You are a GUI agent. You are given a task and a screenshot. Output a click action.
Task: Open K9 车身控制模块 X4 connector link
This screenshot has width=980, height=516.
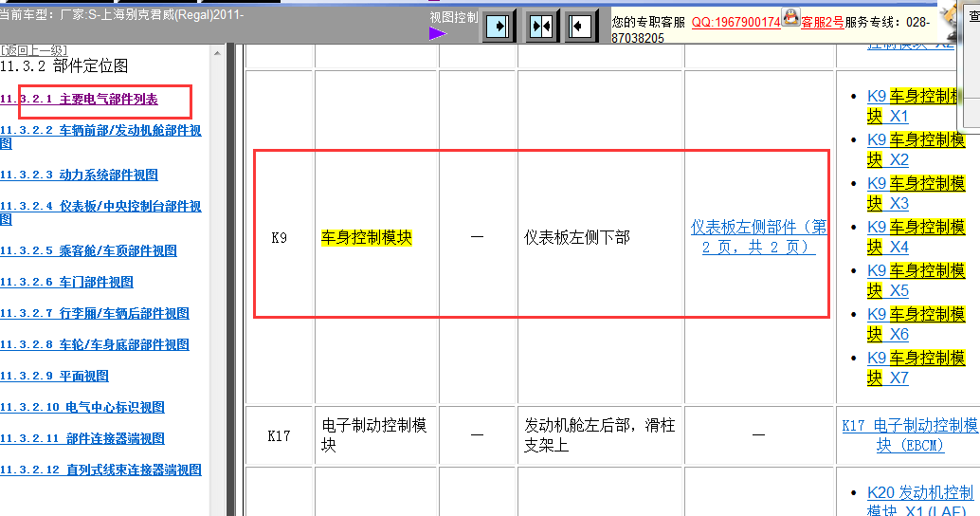coord(916,238)
